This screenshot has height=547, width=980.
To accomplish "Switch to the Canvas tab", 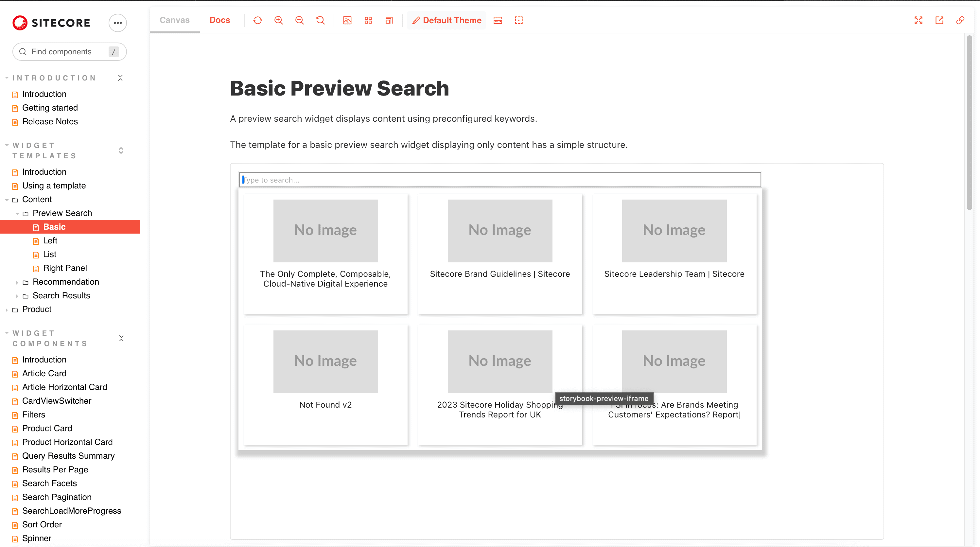I will (x=174, y=20).
